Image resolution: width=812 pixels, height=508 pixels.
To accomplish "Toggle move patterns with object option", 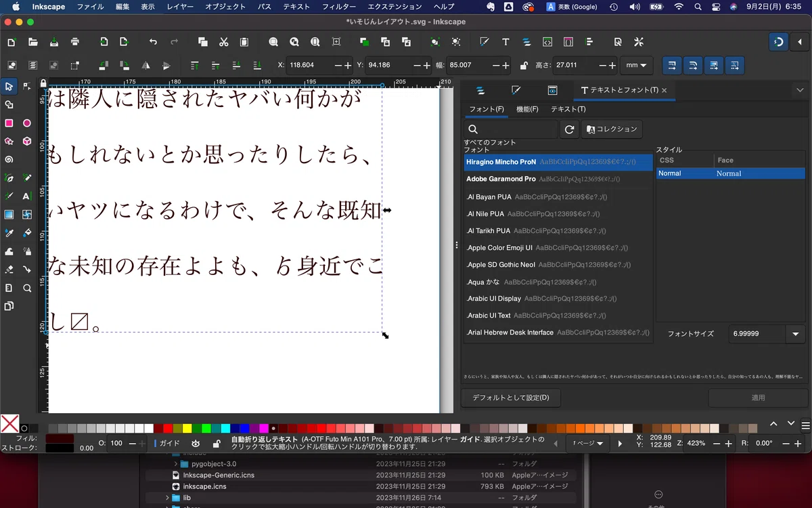I will click(x=735, y=66).
